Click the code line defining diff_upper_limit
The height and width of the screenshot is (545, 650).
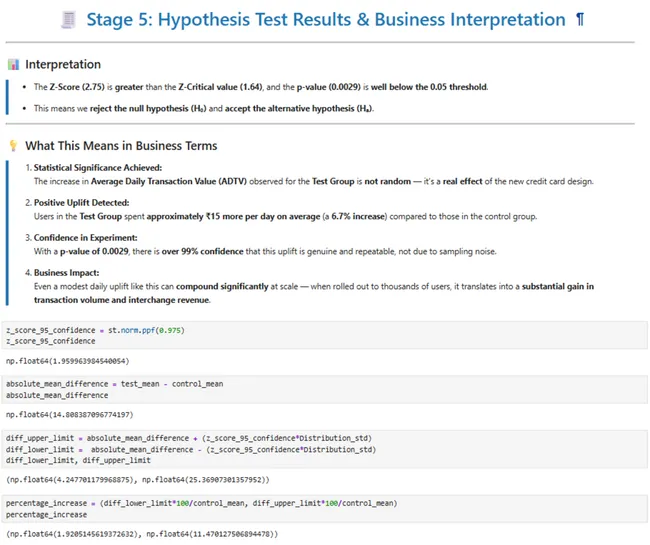[x=189, y=438]
